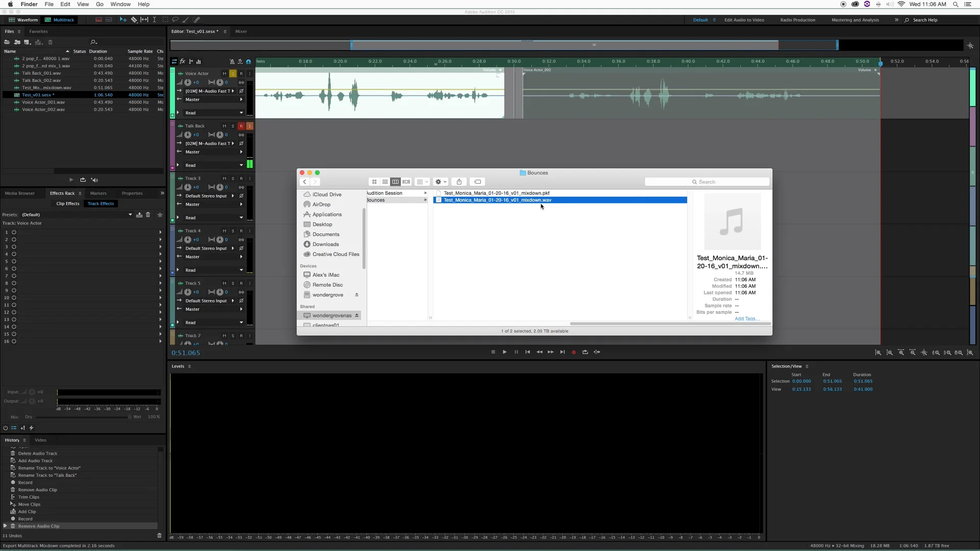Disarm record on Talk Back track

click(x=241, y=126)
